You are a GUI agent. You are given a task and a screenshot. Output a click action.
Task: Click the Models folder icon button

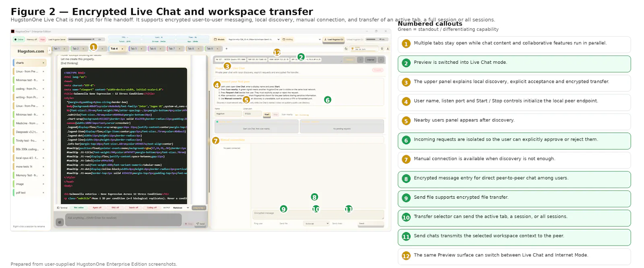(220, 39)
